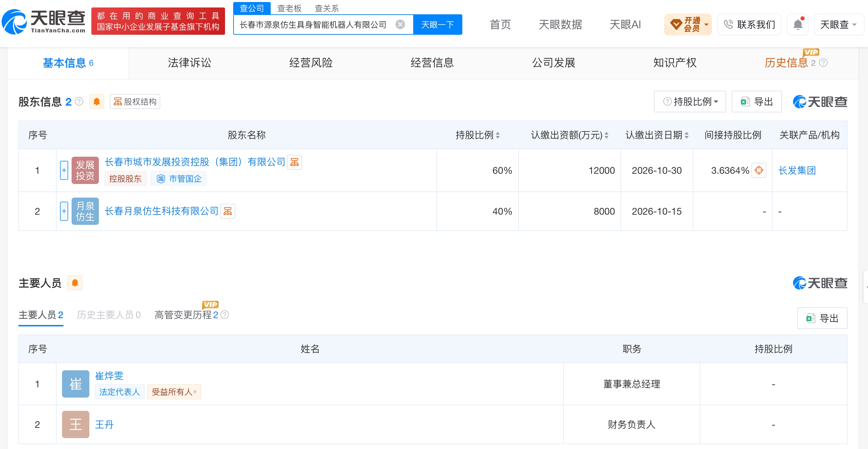This screenshot has height=449, width=868.
Task: Go to 首页 in the top navigation
Action: click(x=500, y=25)
